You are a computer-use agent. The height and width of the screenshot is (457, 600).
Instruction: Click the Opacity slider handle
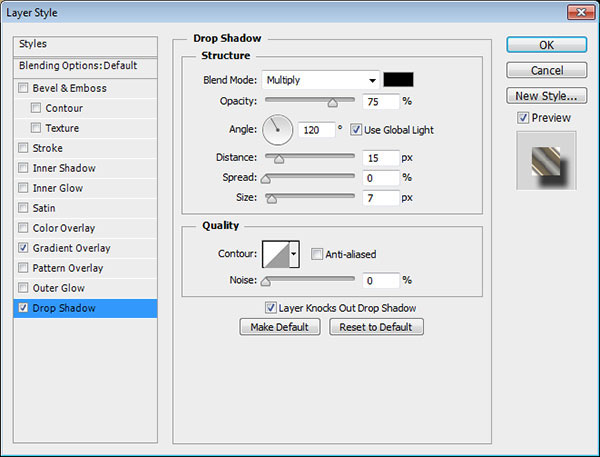pos(333,102)
